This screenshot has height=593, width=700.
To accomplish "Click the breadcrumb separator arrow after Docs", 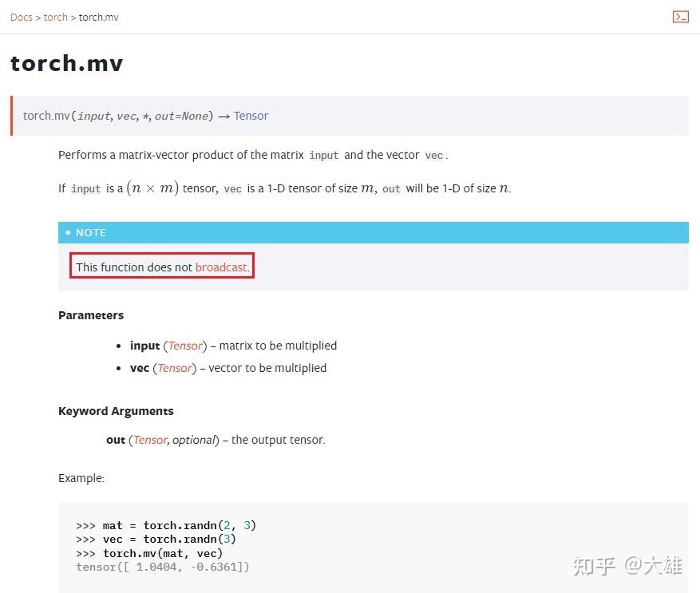I will pyautogui.click(x=38, y=17).
